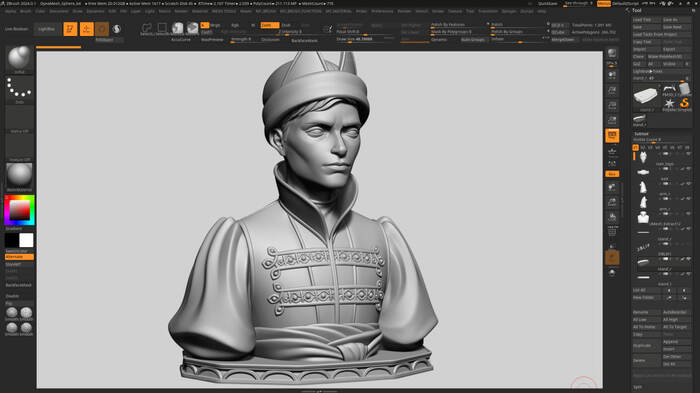Enable Rgb paint mode

point(235,25)
